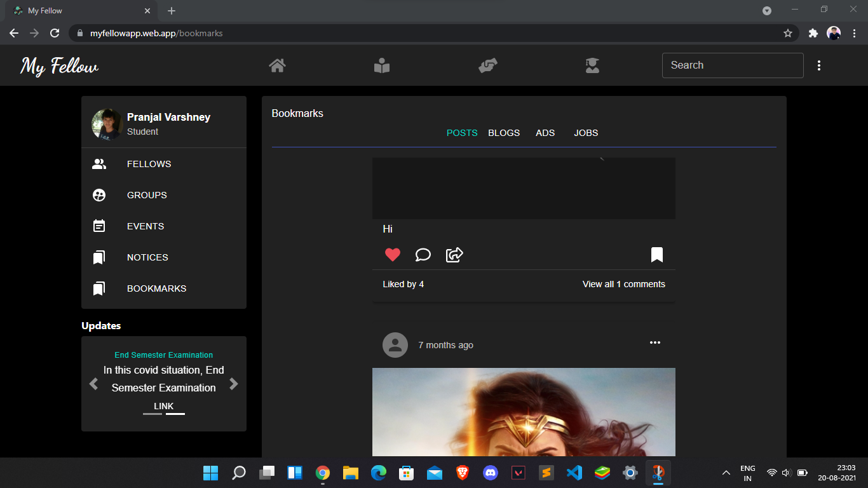
Task: Click End Semester Examination update title
Action: coord(164,355)
